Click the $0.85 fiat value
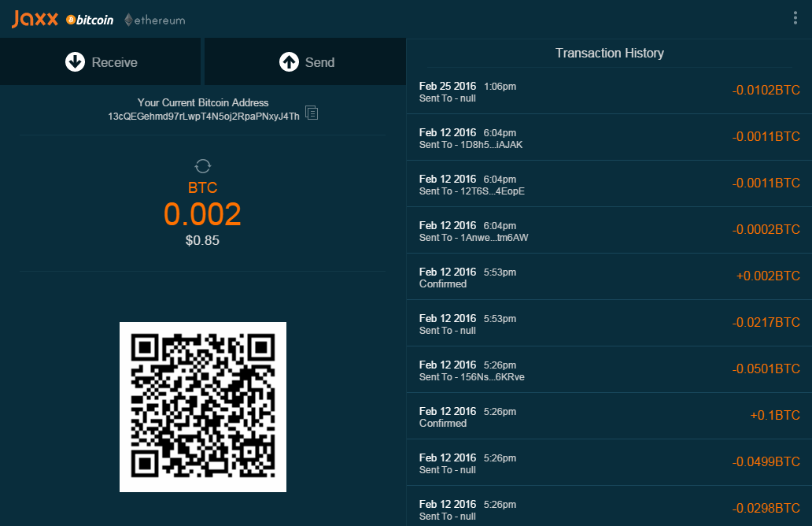This screenshot has width=812, height=526. pyautogui.click(x=202, y=240)
